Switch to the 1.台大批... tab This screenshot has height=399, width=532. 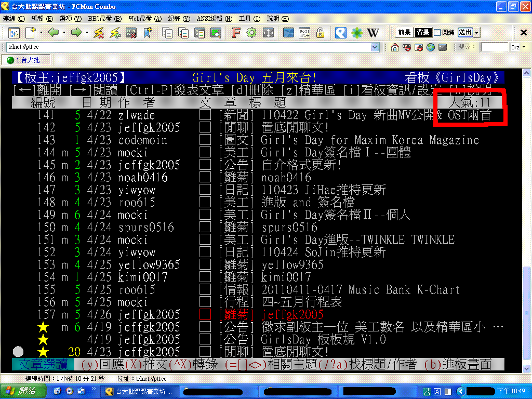[26, 60]
